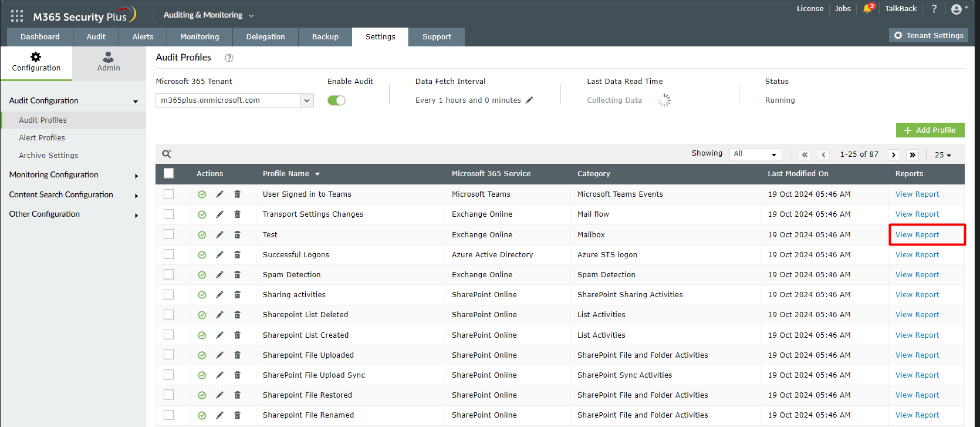
Task: Edit the User Signed in to Teams profile
Action: (219, 194)
